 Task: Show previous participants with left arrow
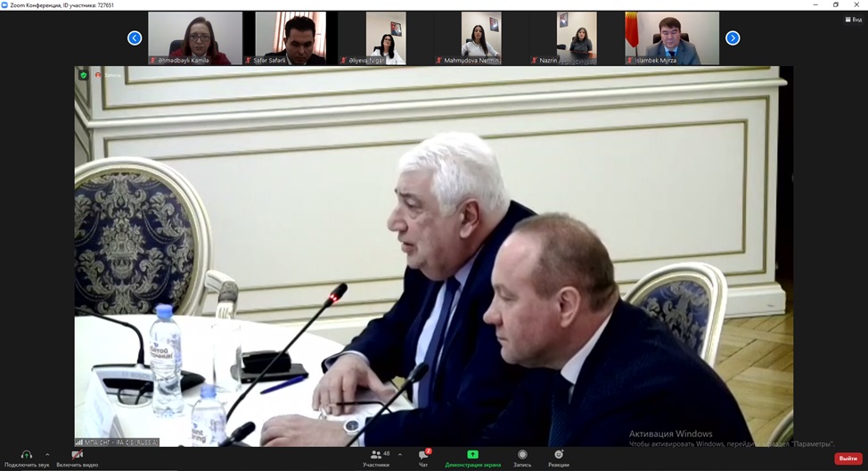(135, 37)
